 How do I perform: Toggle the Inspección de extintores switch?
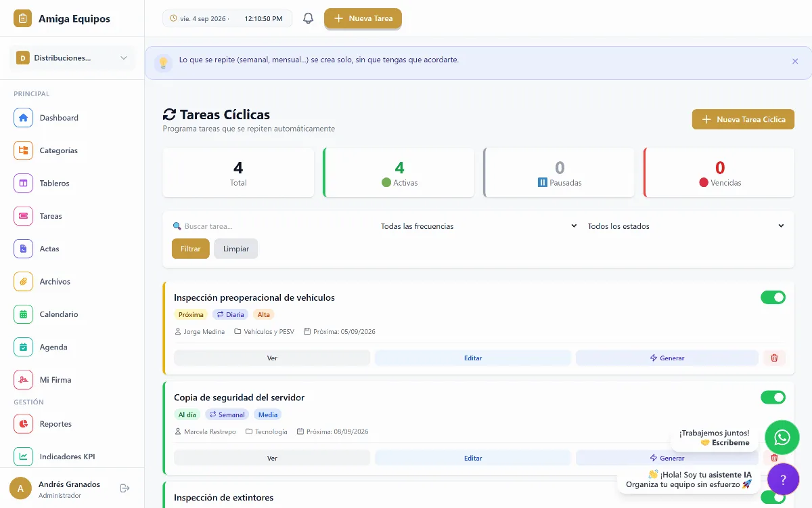point(773,497)
